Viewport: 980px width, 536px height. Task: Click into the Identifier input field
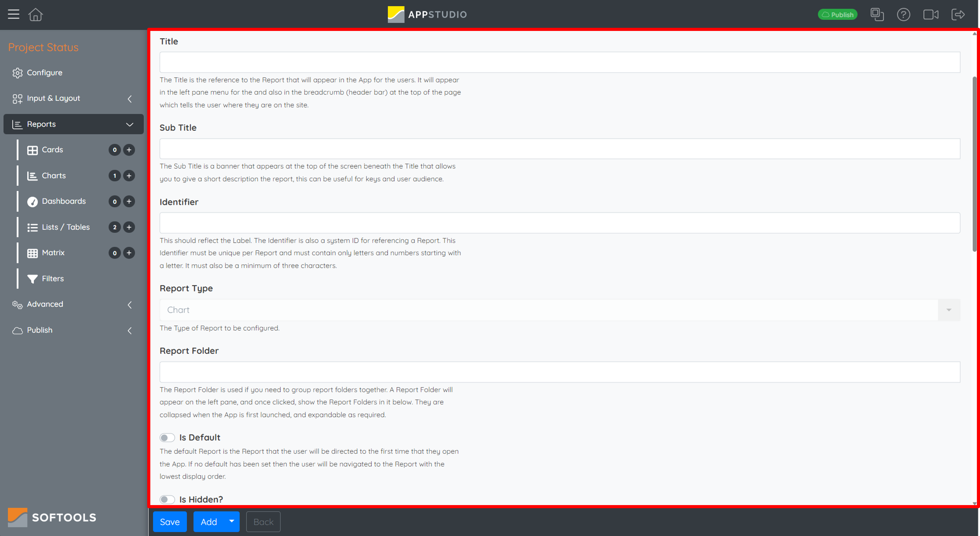coord(560,223)
